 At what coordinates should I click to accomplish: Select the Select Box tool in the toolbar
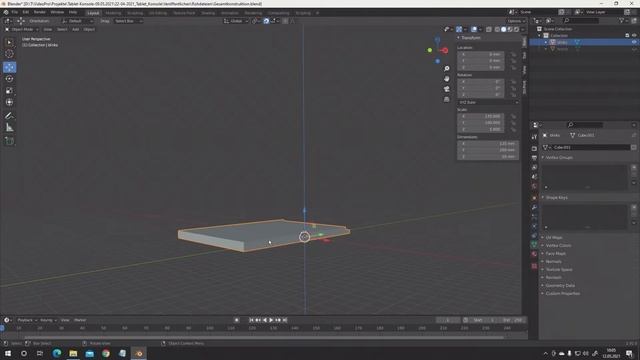9,42
